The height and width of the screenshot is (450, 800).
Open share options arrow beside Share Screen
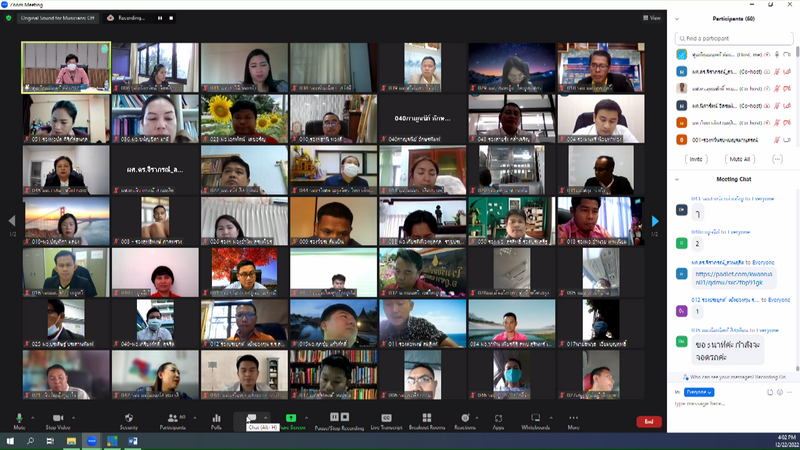pos(306,418)
